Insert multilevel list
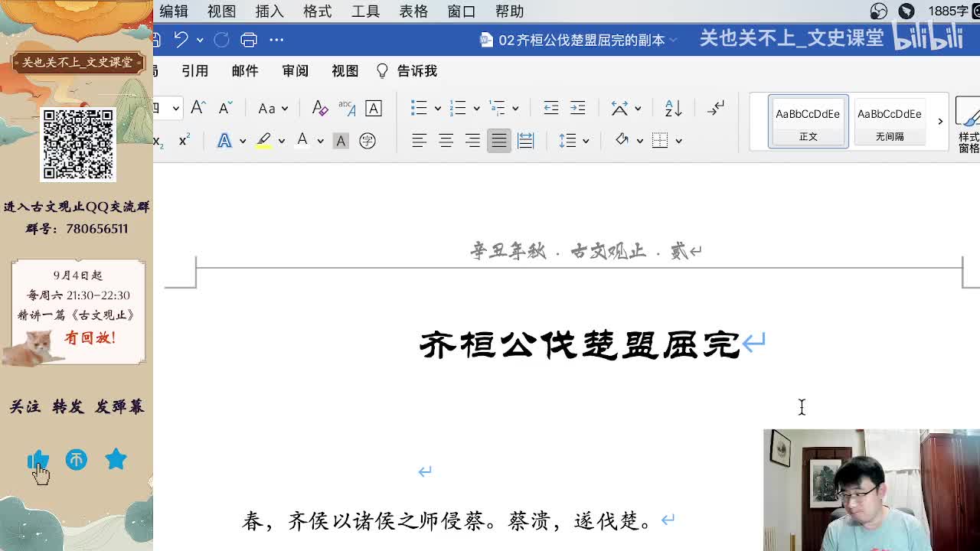 [x=497, y=108]
